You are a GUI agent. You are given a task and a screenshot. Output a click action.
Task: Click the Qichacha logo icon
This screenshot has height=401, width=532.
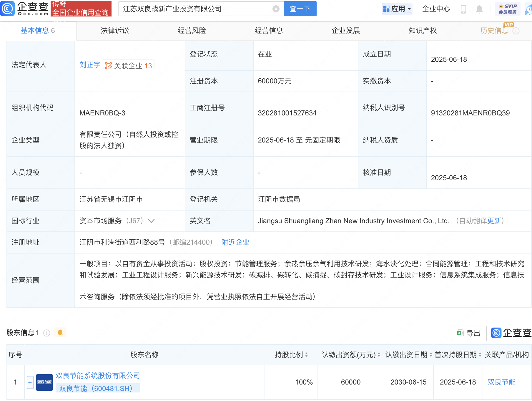click(x=7, y=8)
